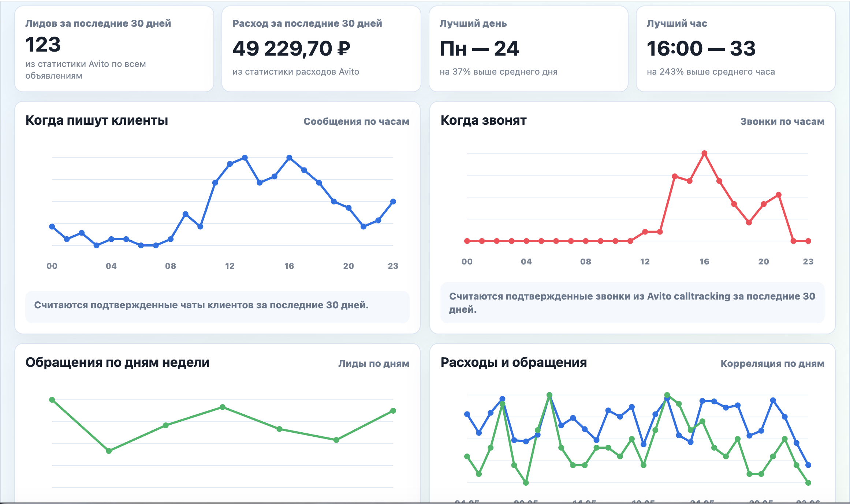This screenshot has height=504, width=850.
Task: Click the Avito calltracking note under calls chart
Action: pos(633,302)
